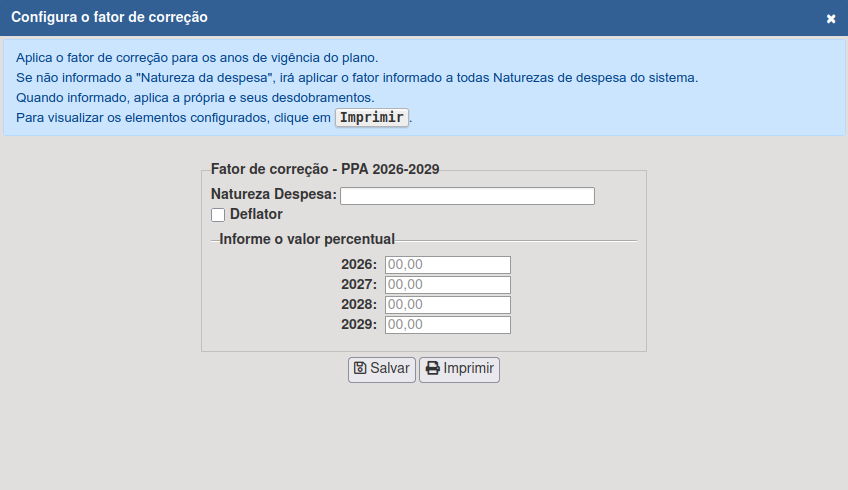Focus the Natureza Despesa input field
The width and height of the screenshot is (848, 490).
click(x=467, y=196)
